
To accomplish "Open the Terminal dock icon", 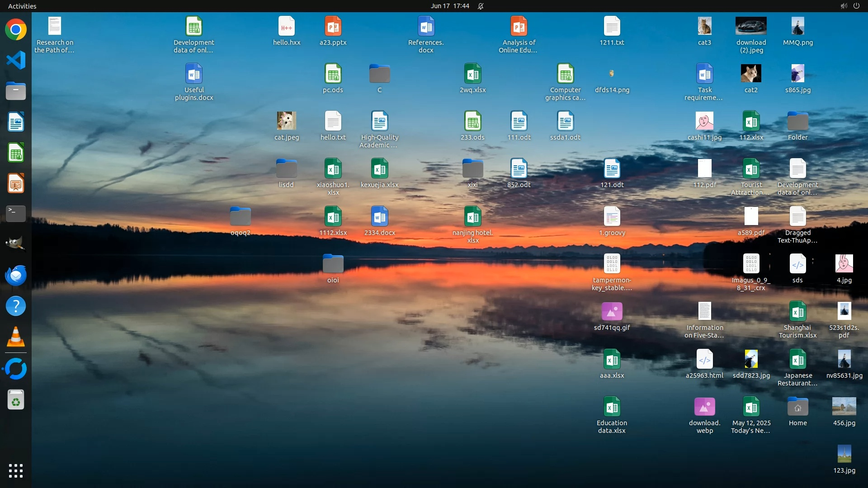I will point(16,213).
